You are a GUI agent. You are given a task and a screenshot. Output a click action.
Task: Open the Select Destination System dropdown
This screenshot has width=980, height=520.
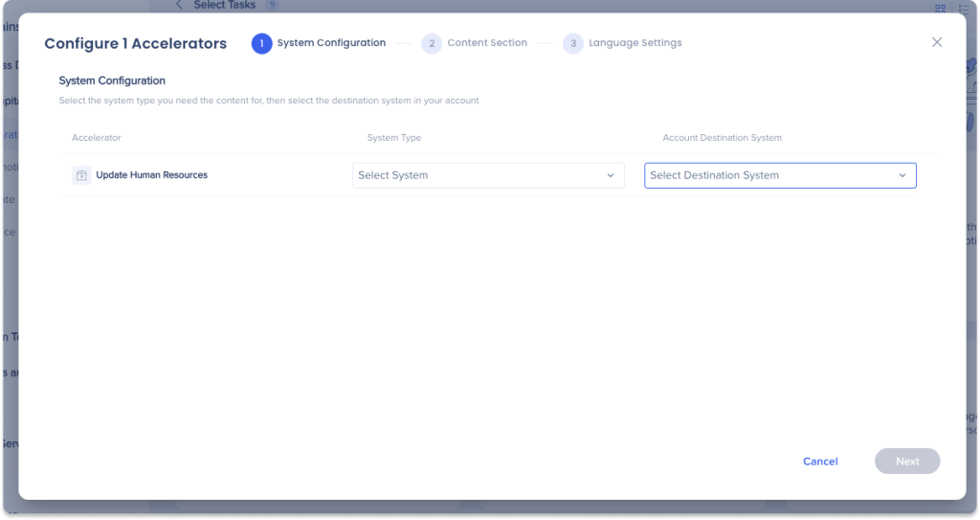pyautogui.click(x=779, y=175)
